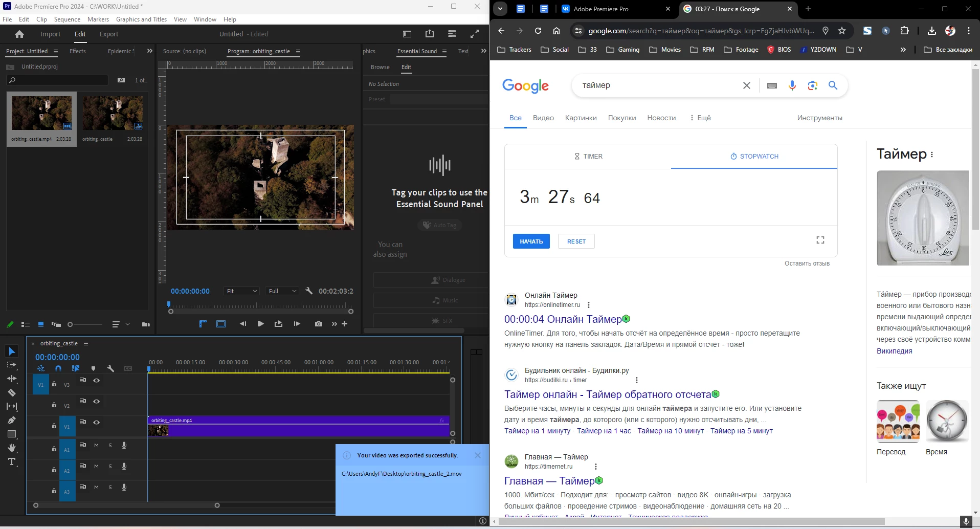Toggle V3 track output eye icon
The image size is (980, 529).
click(x=96, y=381)
